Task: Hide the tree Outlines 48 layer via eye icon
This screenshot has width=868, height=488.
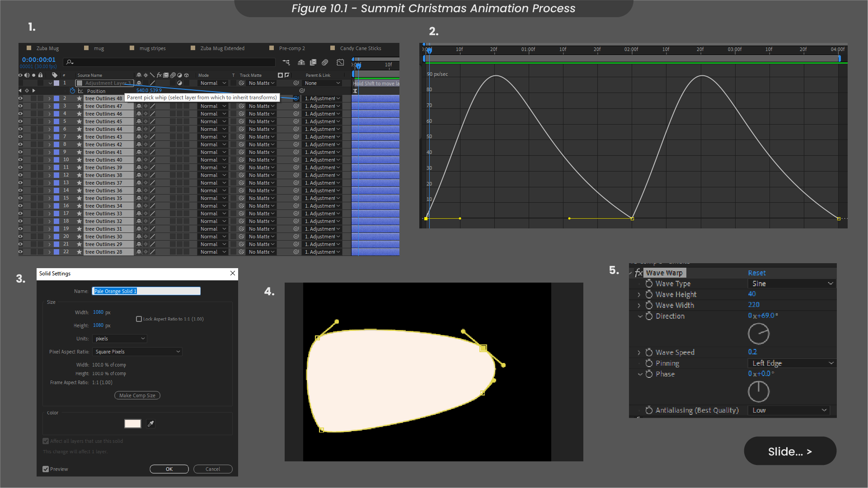Action: pos(20,98)
